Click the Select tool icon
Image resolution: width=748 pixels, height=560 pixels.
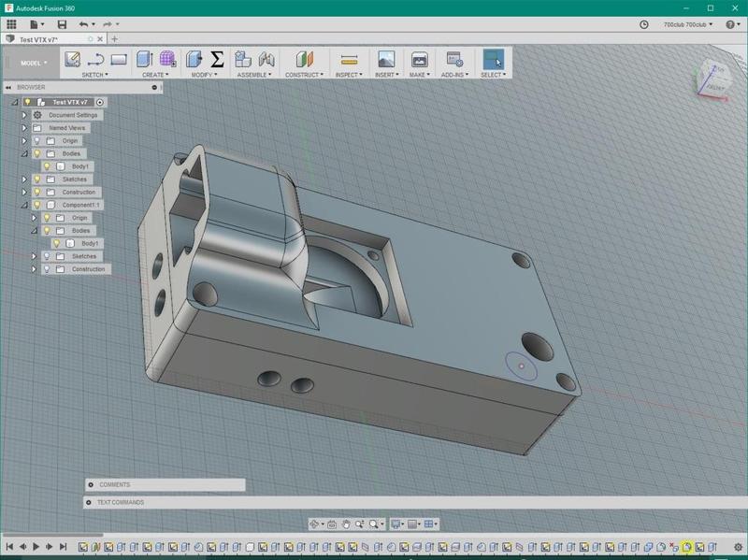pos(493,60)
